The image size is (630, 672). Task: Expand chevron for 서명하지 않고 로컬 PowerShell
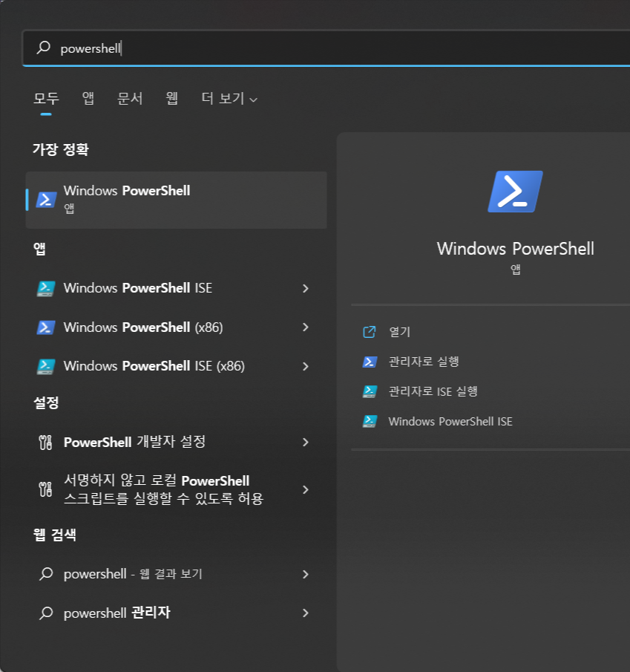click(x=306, y=489)
